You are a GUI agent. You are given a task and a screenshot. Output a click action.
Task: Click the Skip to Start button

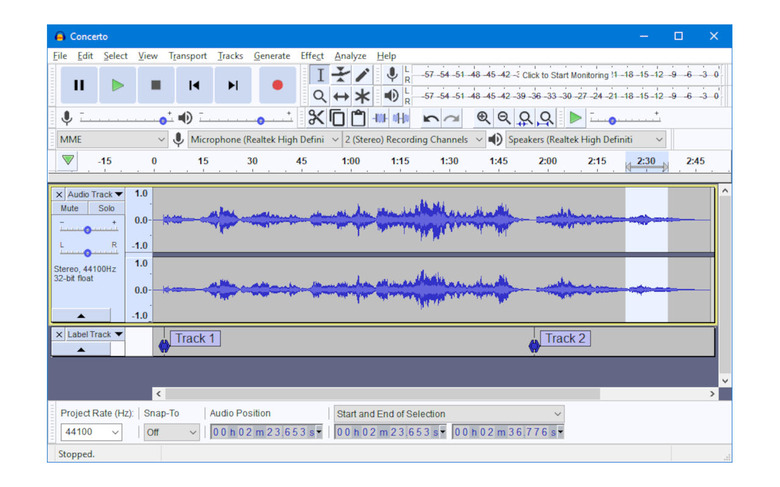pyautogui.click(x=194, y=85)
